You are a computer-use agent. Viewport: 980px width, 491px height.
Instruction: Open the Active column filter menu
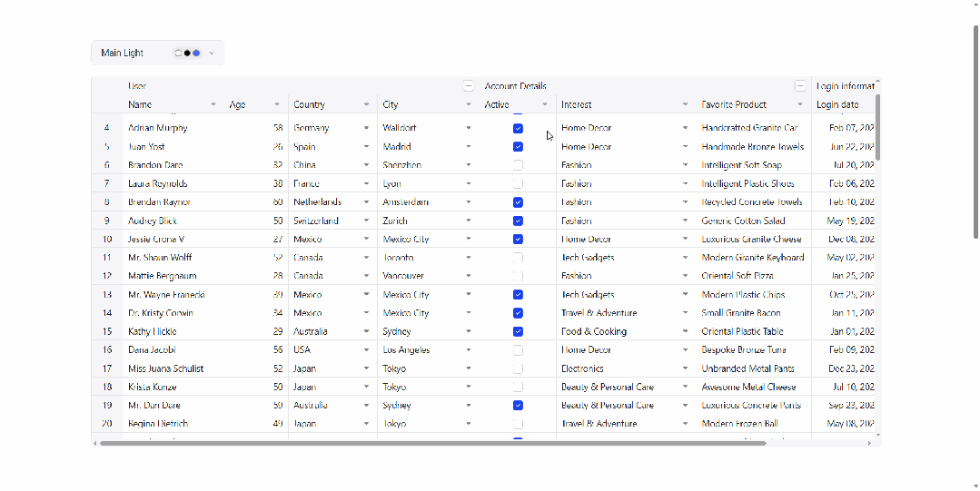coord(544,104)
